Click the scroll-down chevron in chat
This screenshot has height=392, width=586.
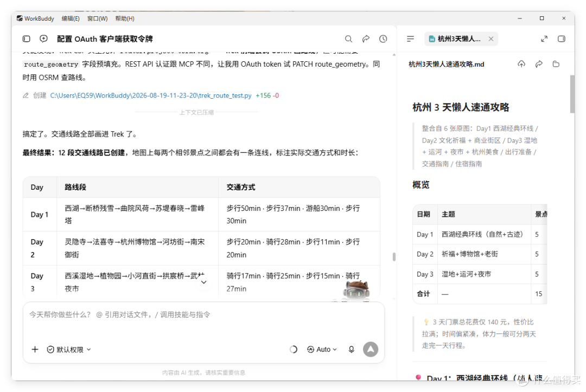point(203,282)
